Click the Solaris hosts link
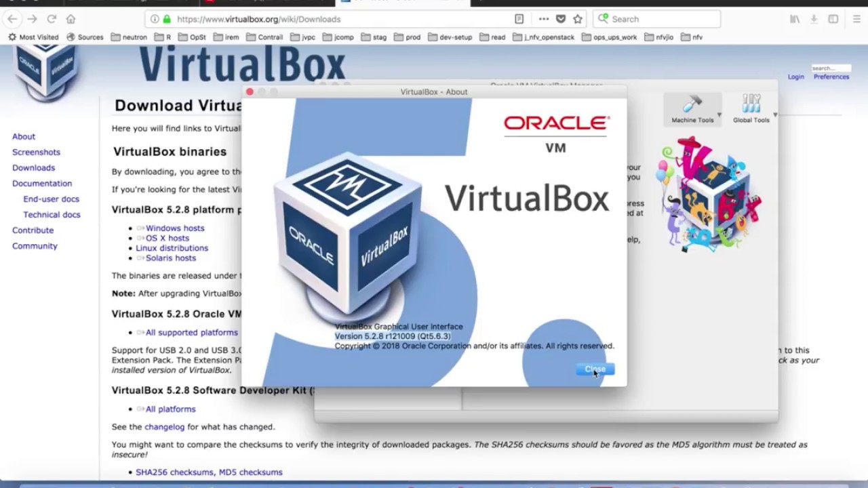The width and height of the screenshot is (868, 488). [171, 258]
